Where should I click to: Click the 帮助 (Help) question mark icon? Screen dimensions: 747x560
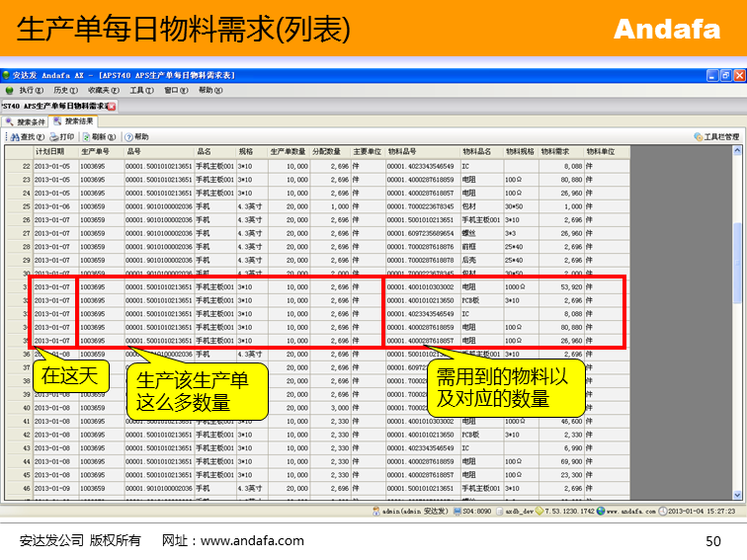129,137
